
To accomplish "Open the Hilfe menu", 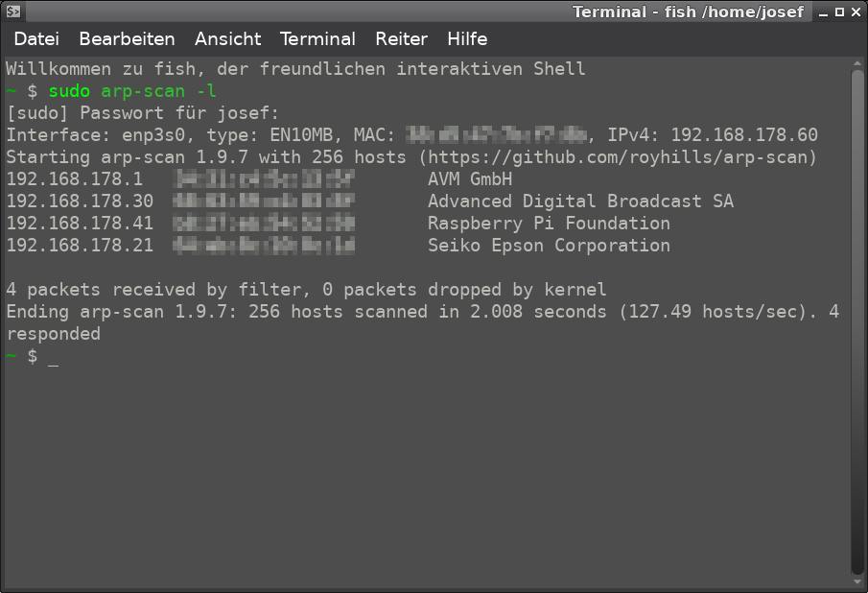I will 467,39.
